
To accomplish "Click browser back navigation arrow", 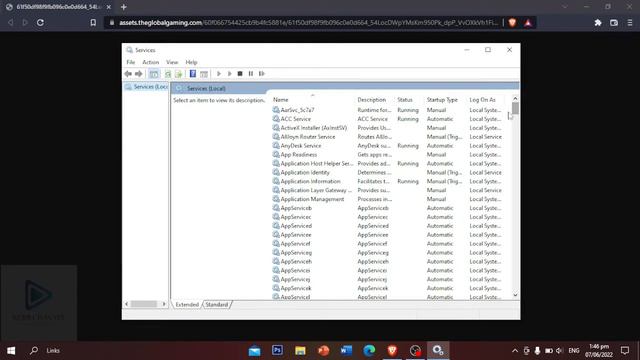I will point(11,22).
